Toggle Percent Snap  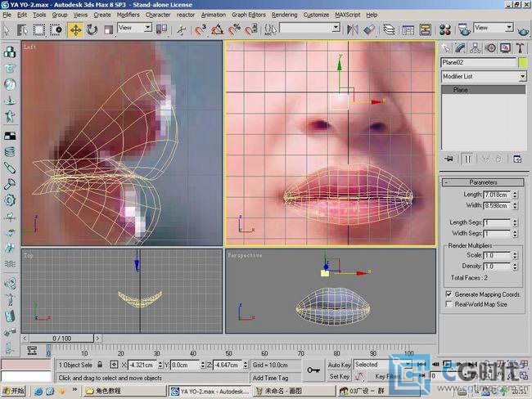234,29
